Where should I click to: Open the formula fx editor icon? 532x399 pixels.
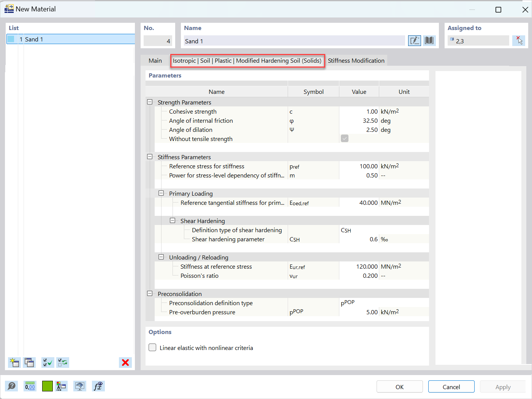98,386
